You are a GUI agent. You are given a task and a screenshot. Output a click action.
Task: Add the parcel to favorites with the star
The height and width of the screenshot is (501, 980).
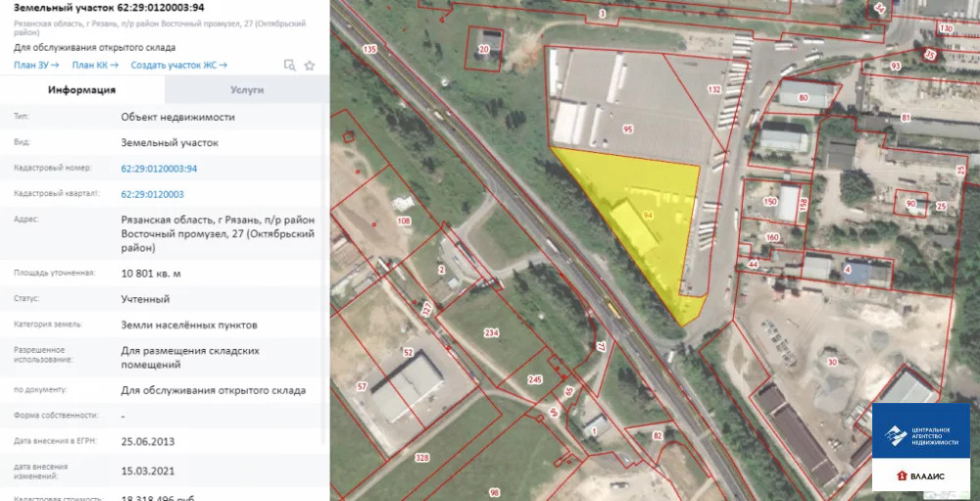(x=309, y=65)
